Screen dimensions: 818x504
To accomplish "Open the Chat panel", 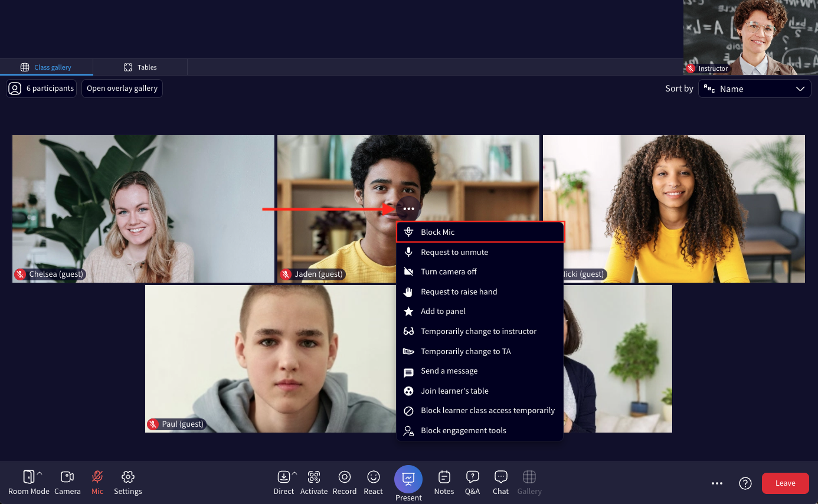I will pyautogui.click(x=500, y=482).
